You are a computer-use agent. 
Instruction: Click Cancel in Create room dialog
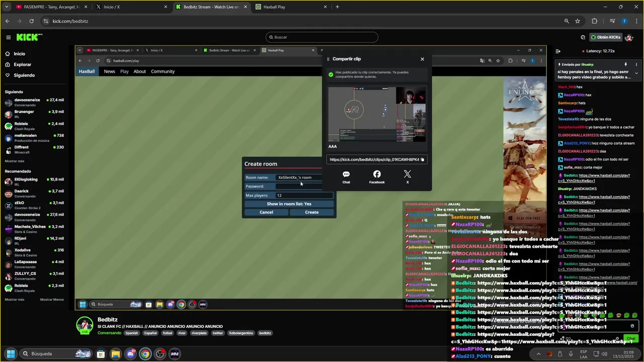[266, 212]
